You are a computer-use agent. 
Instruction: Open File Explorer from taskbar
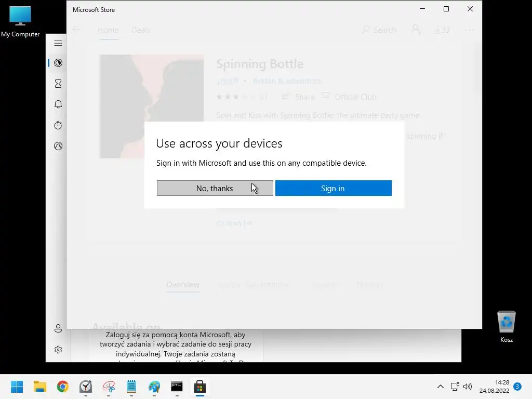pos(39,387)
